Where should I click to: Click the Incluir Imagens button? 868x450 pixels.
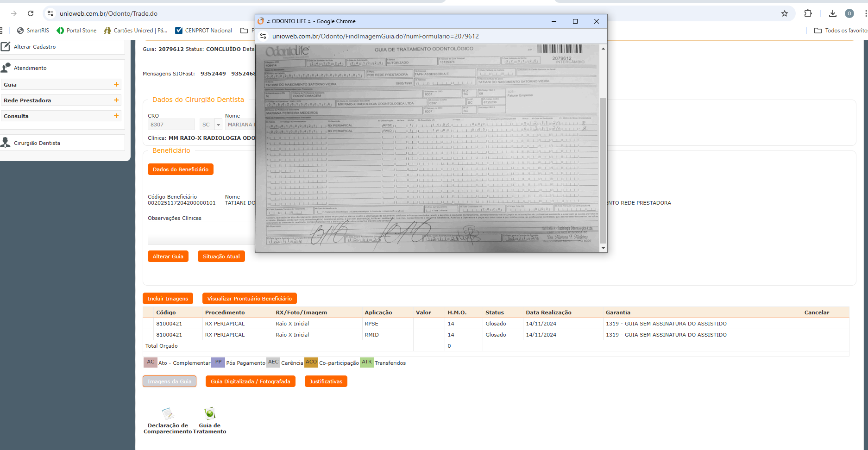[168, 299]
